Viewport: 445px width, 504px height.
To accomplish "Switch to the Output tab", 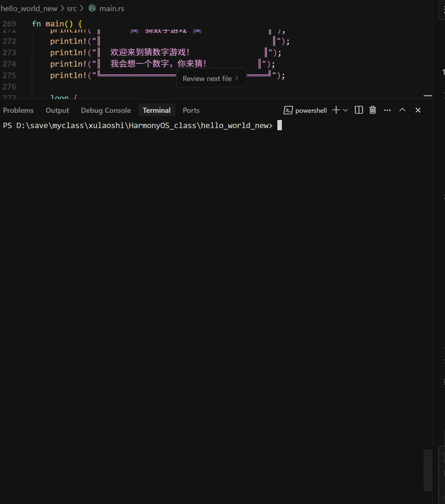I will (57, 110).
